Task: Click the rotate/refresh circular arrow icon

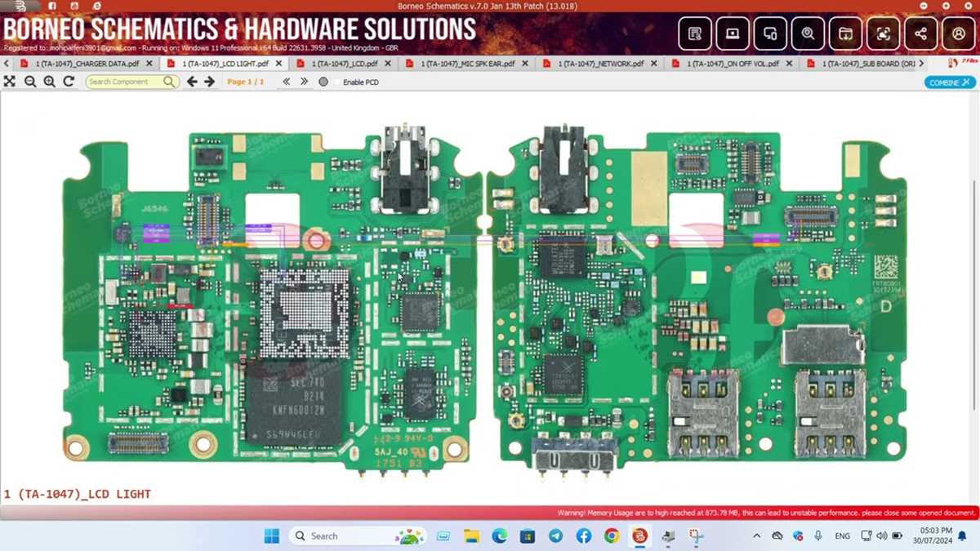Action: (x=69, y=82)
